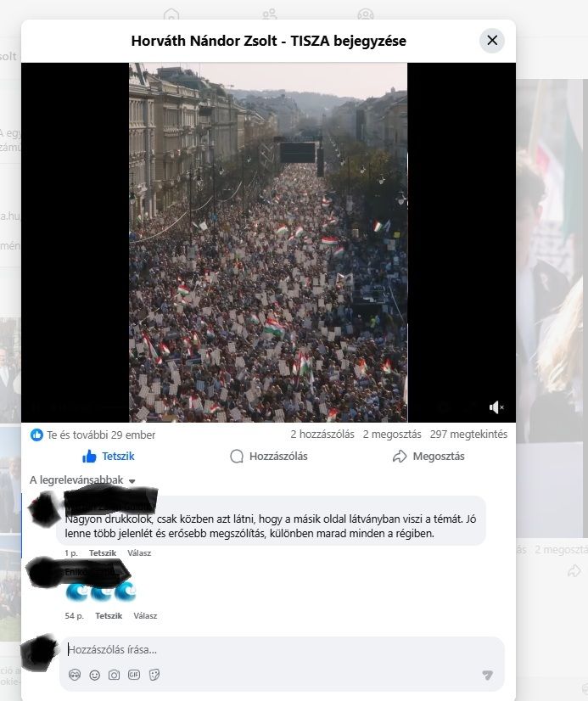Click the Megosztás share button
588x701 pixels.
tap(428, 457)
